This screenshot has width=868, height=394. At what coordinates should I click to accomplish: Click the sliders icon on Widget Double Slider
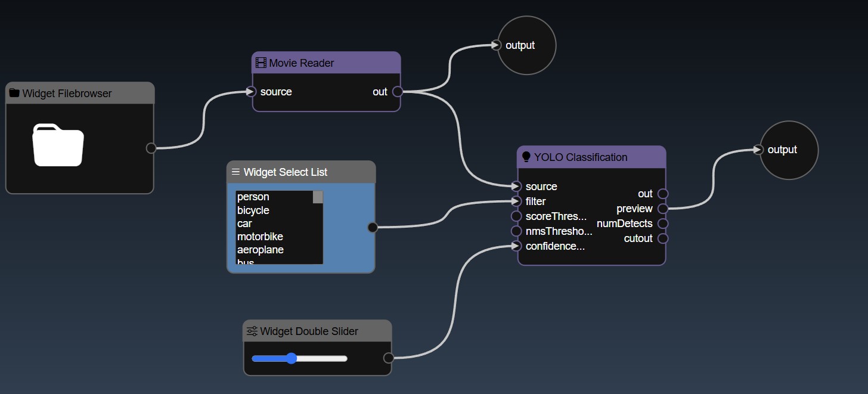point(252,331)
